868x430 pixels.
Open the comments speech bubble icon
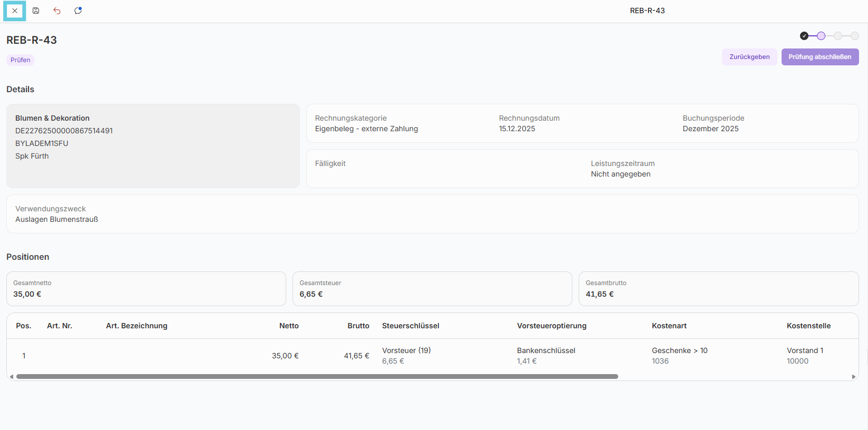(78, 11)
